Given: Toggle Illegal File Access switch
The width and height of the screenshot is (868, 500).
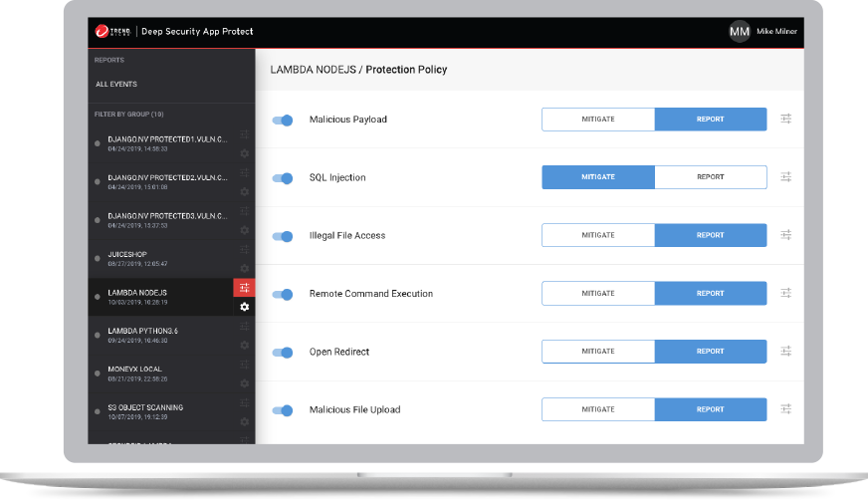Looking at the screenshot, I should coord(283,236).
